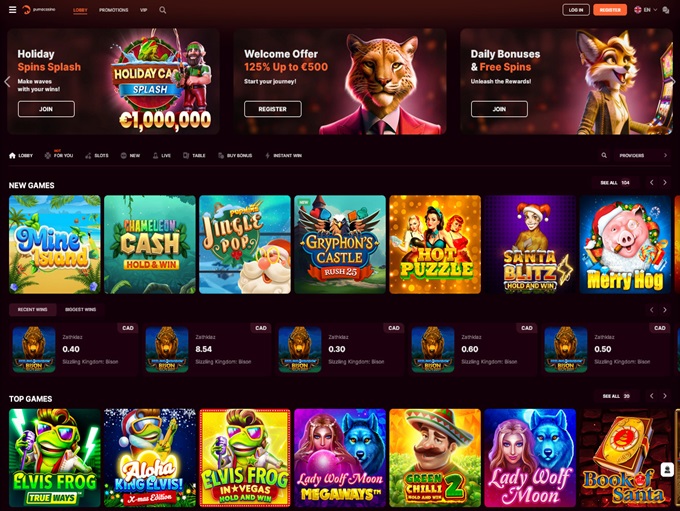Click the floating support agent icon

(x=667, y=469)
